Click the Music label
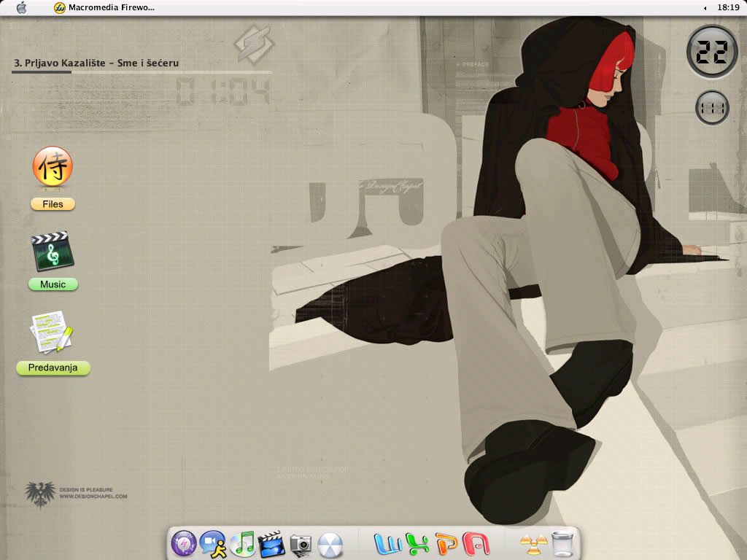The height and width of the screenshot is (560, 747). pyautogui.click(x=53, y=284)
